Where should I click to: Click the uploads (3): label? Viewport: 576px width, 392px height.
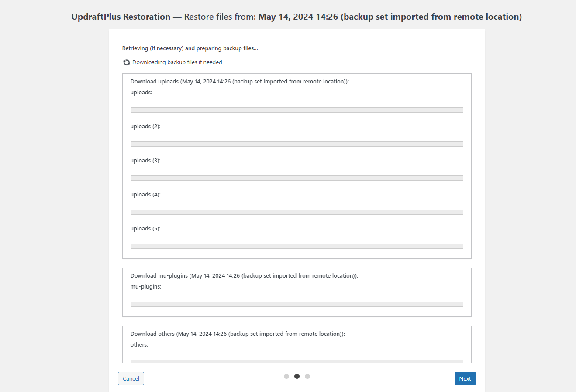[x=145, y=161]
